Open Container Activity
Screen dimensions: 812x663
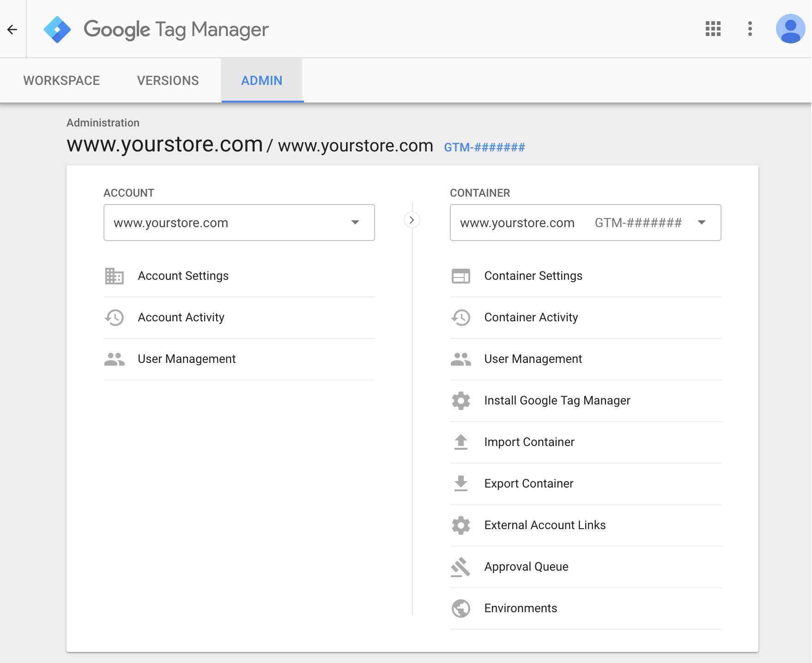pos(585,318)
